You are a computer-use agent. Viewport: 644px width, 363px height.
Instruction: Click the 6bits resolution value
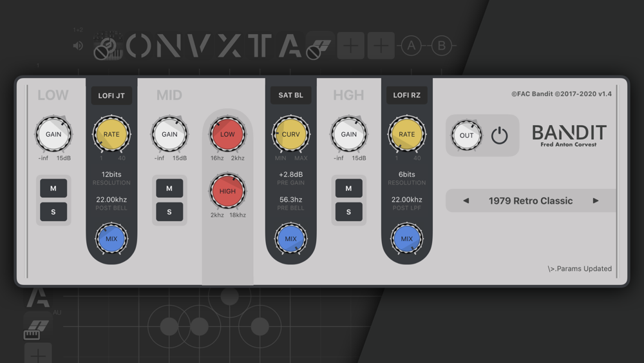(406, 174)
